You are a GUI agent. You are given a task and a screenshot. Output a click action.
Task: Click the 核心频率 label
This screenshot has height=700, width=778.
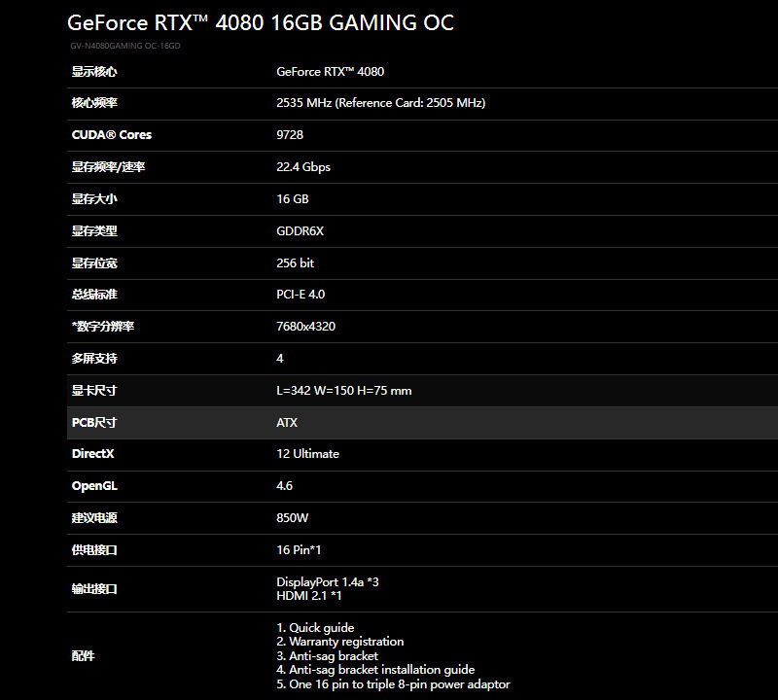tap(94, 103)
